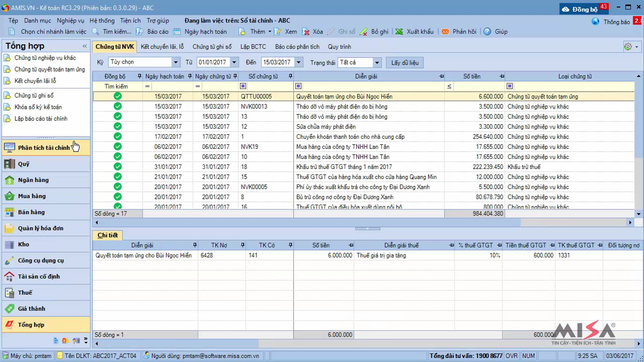Open Lập báo cáo tài chính link
644x362 pixels.
pos(41,119)
